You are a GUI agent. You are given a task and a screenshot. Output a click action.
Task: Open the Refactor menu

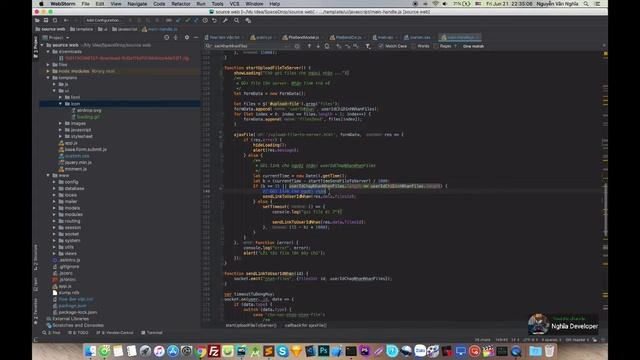tap(181, 4)
